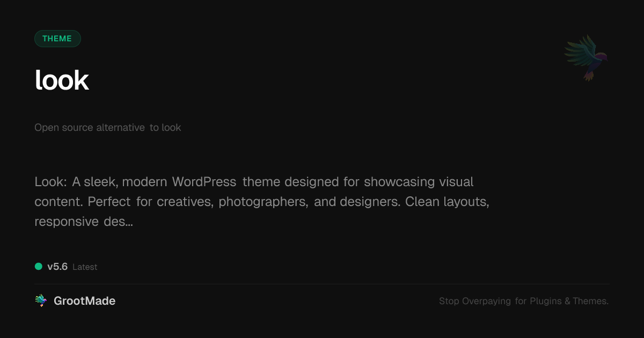Click the green THEME badge
The height and width of the screenshot is (338, 644).
(x=57, y=39)
